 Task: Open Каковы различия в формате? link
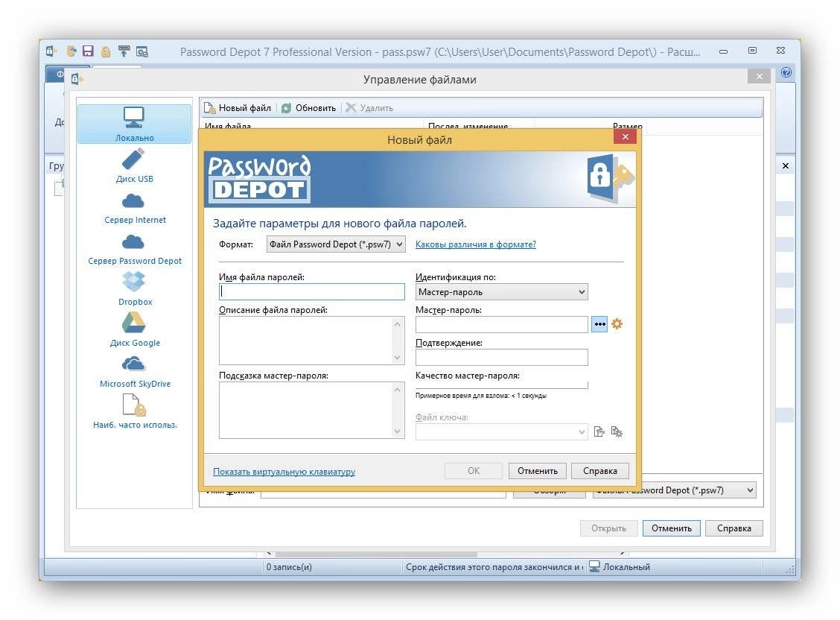[476, 244]
